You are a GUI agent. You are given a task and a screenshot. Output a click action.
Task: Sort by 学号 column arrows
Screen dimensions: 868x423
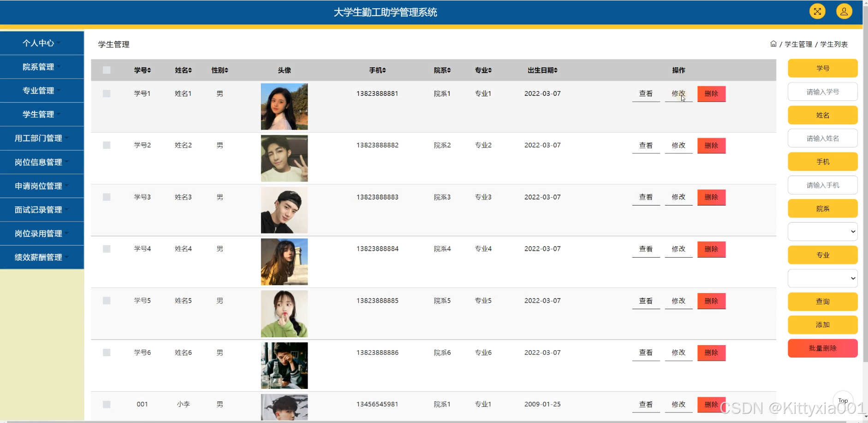click(x=149, y=70)
